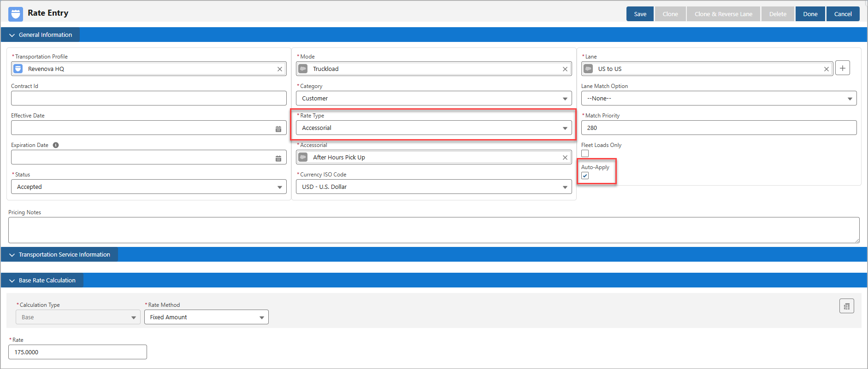This screenshot has height=369, width=868.
Task: Click the Clone button
Action: coord(670,14)
